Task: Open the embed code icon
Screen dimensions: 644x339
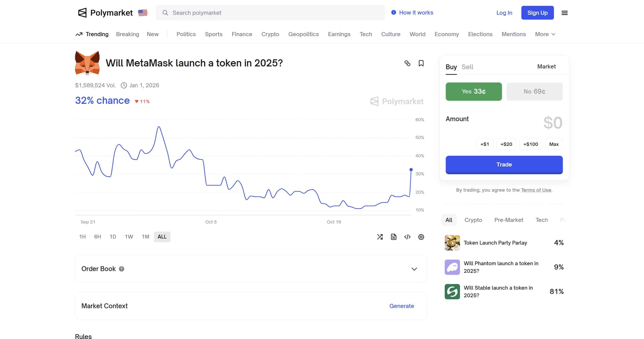Action: 407,237
